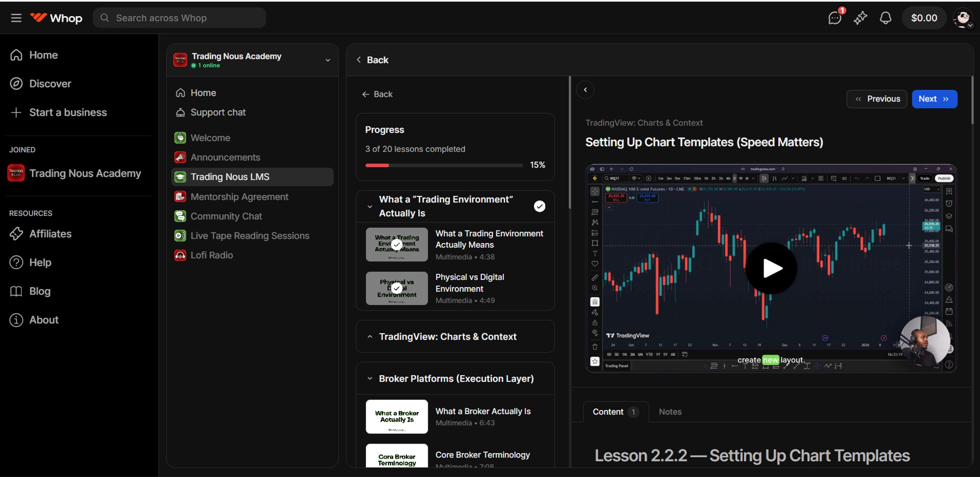Image resolution: width=980 pixels, height=477 pixels.
Task: Click the 3 of 20 lessons completed text
Action: coord(415,149)
